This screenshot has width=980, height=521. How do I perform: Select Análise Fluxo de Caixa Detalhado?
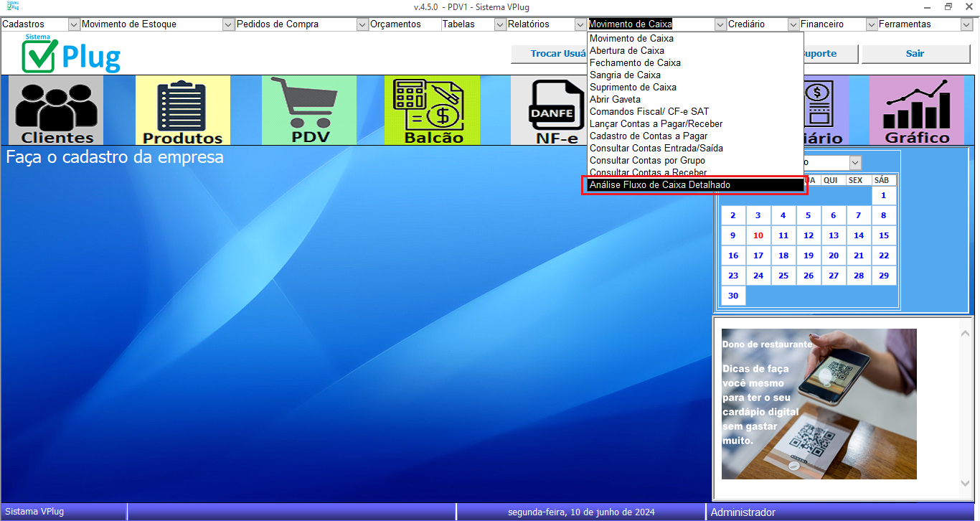click(693, 185)
